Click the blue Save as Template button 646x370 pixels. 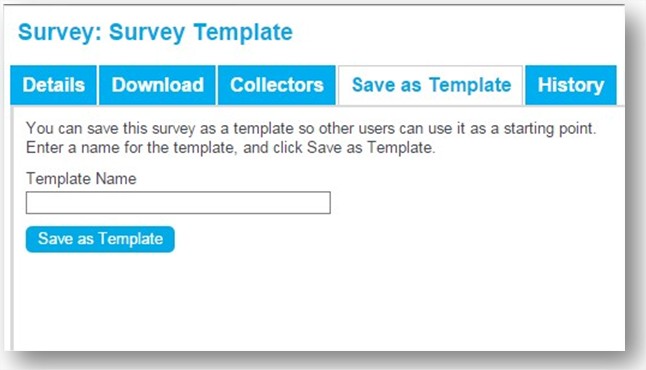[x=100, y=239]
